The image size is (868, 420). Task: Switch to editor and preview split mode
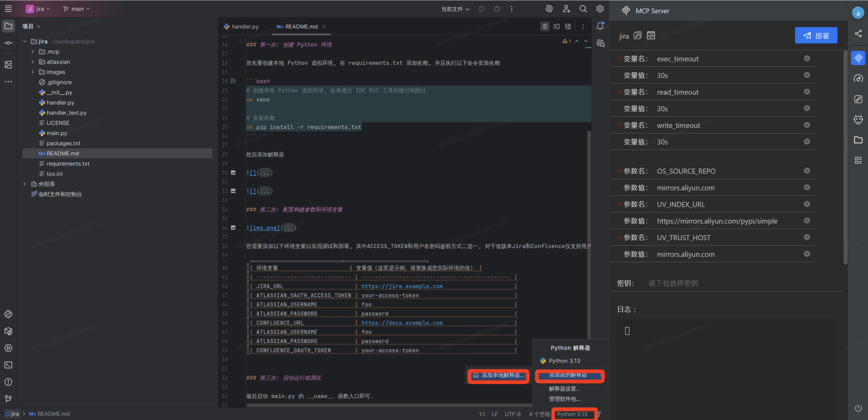[556, 26]
